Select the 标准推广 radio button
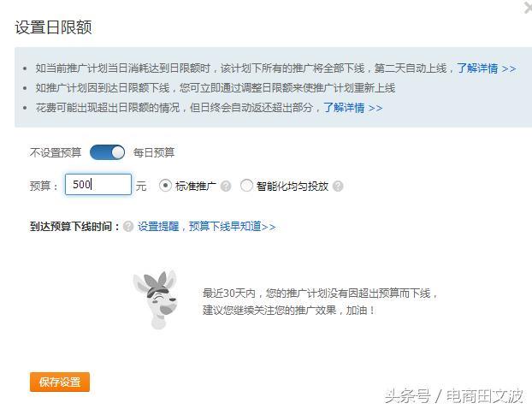Viewport: 532px width, 409px height. click(165, 186)
